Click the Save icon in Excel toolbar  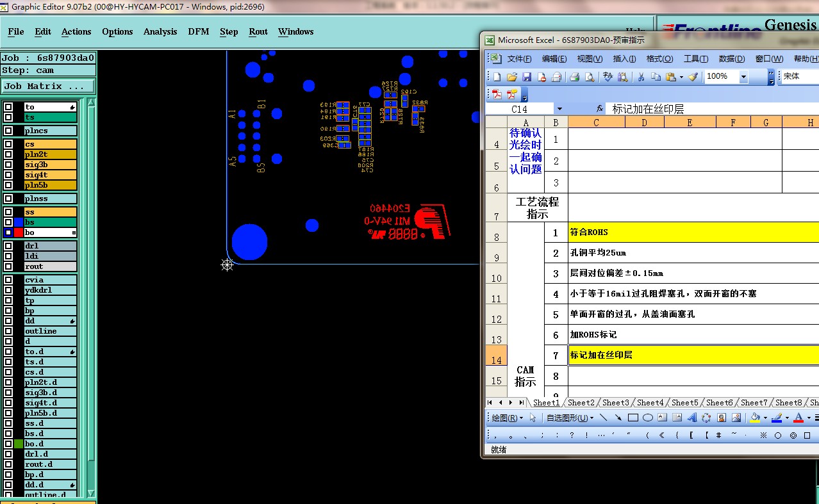point(526,77)
